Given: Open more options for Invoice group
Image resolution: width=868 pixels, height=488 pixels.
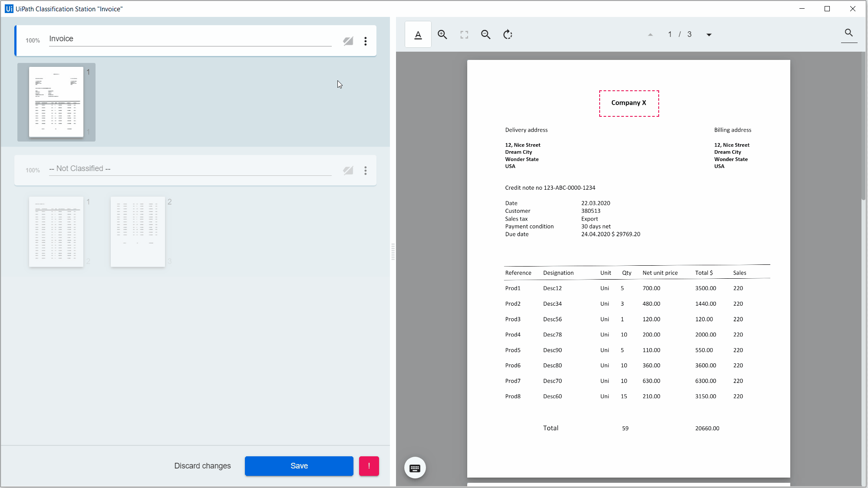Looking at the screenshot, I should pyautogui.click(x=366, y=41).
